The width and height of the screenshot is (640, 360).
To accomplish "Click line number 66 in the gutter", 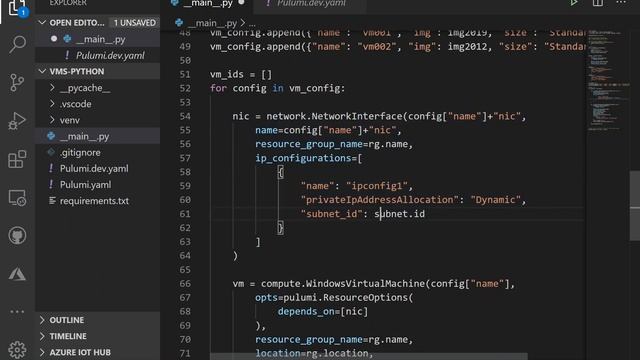I will (x=185, y=284).
